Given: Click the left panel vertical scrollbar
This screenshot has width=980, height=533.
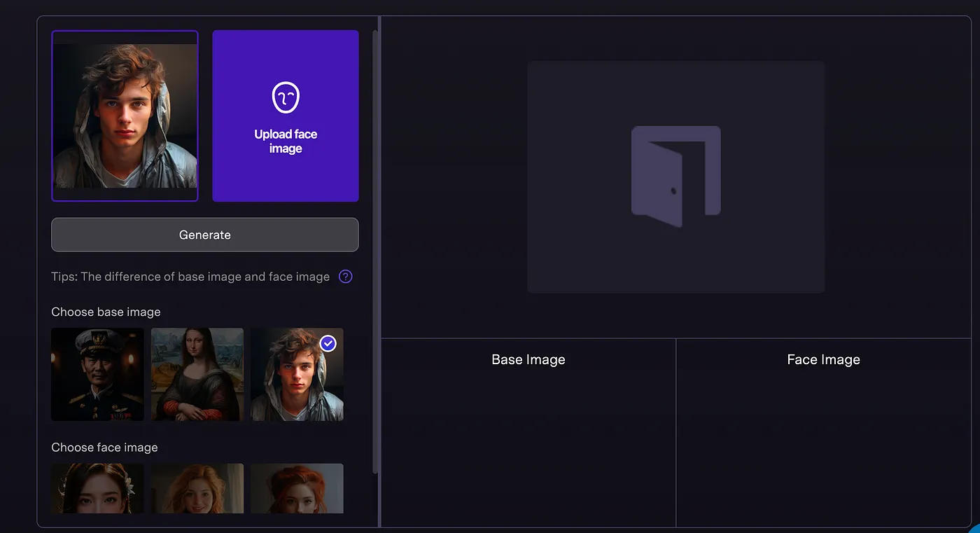Looking at the screenshot, I should tap(375, 252).
